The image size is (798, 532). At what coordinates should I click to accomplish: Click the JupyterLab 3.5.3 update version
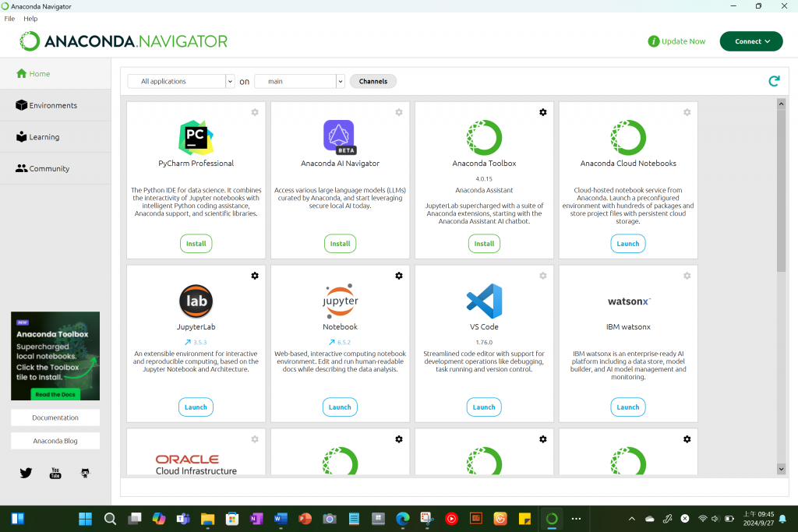coord(196,342)
